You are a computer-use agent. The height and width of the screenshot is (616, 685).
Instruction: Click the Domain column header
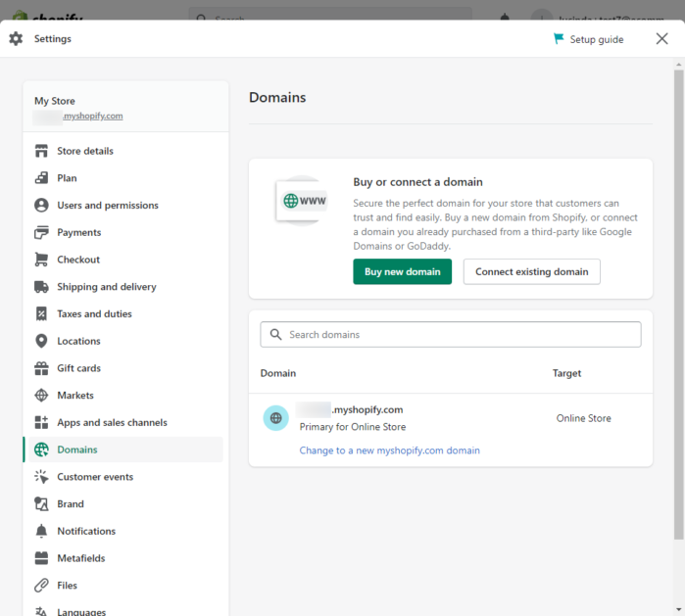pos(278,373)
